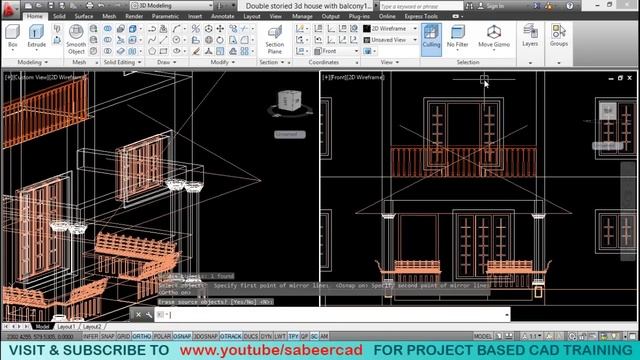Open the 2D Wireframe visual style dropdown

390,29
